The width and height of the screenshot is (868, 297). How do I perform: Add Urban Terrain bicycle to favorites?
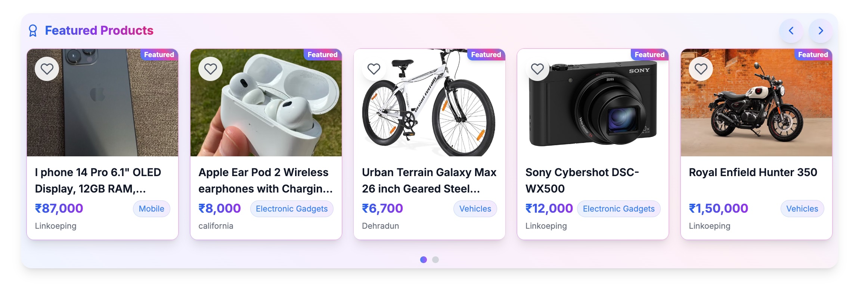(374, 69)
